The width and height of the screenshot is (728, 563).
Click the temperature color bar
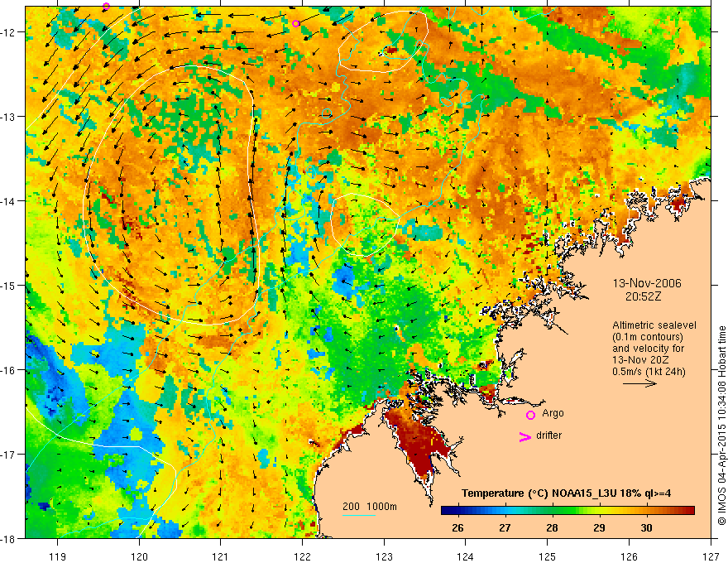click(568, 510)
